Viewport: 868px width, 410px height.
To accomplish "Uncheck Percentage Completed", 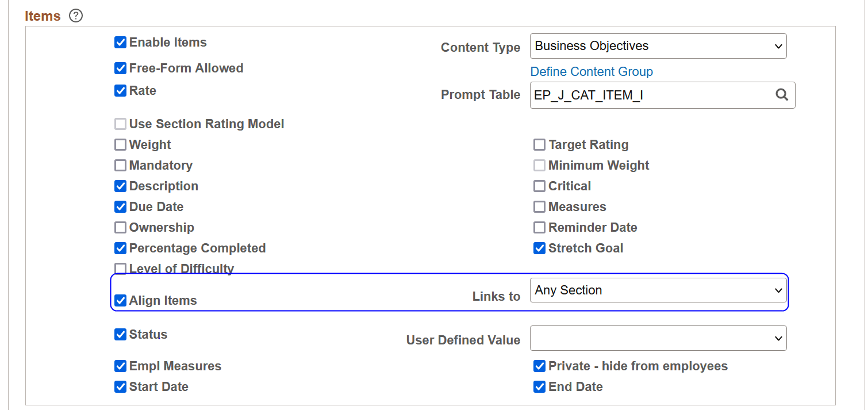I will [120, 248].
